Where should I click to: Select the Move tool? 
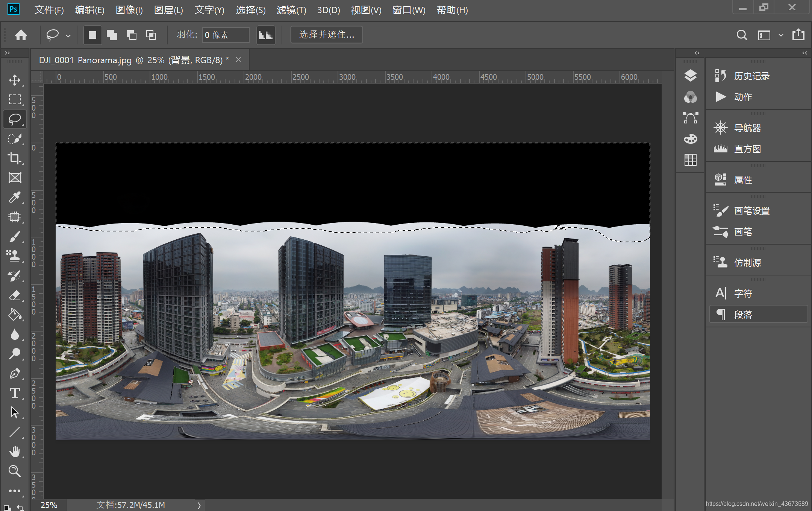tap(15, 80)
